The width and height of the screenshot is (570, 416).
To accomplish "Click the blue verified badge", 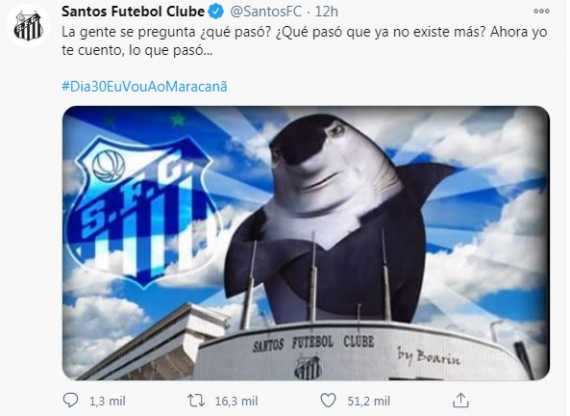I will (216, 12).
